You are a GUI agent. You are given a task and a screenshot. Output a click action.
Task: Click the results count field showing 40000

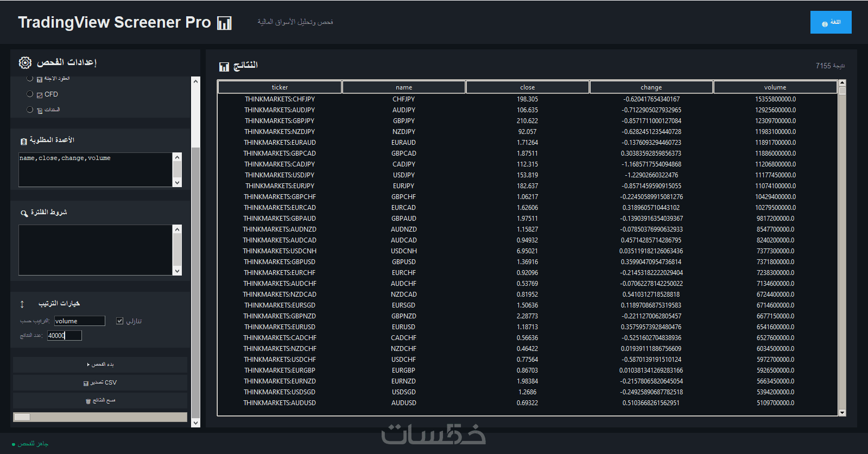[65, 336]
